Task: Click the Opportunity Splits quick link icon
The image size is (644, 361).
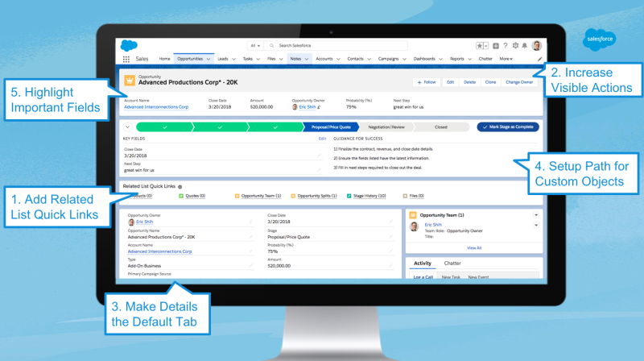Action: point(293,196)
